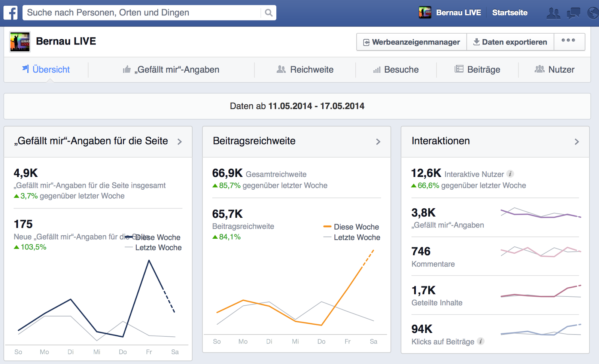Open notifications globe icon

pos(593,13)
